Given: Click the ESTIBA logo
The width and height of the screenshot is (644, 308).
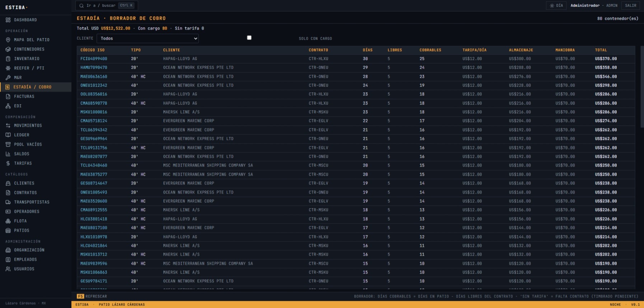Looking at the screenshot, I should [x=17, y=7].
